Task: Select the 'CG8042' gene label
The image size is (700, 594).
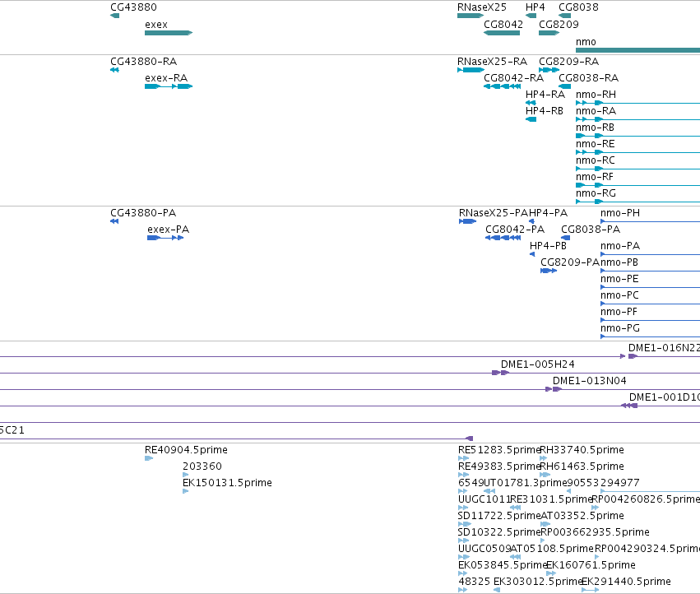Action: pyautogui.click(x=503, y=24)
